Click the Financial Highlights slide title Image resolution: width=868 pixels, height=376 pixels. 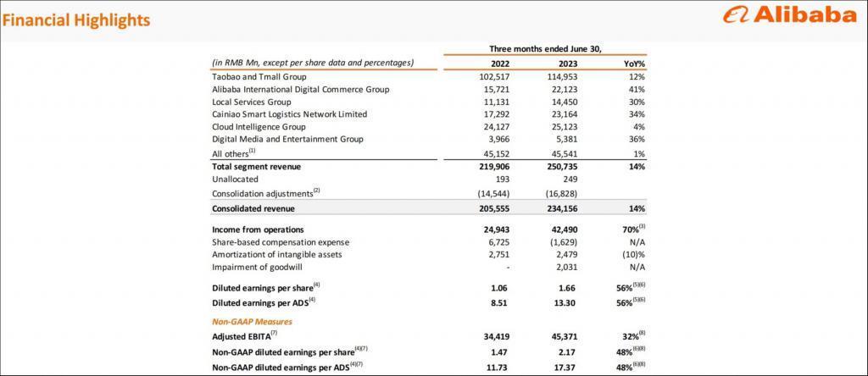tap(76, 19)
